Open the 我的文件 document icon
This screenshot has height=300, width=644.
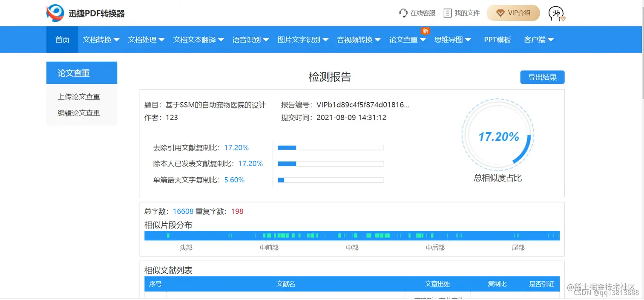(x=448, y=13)
